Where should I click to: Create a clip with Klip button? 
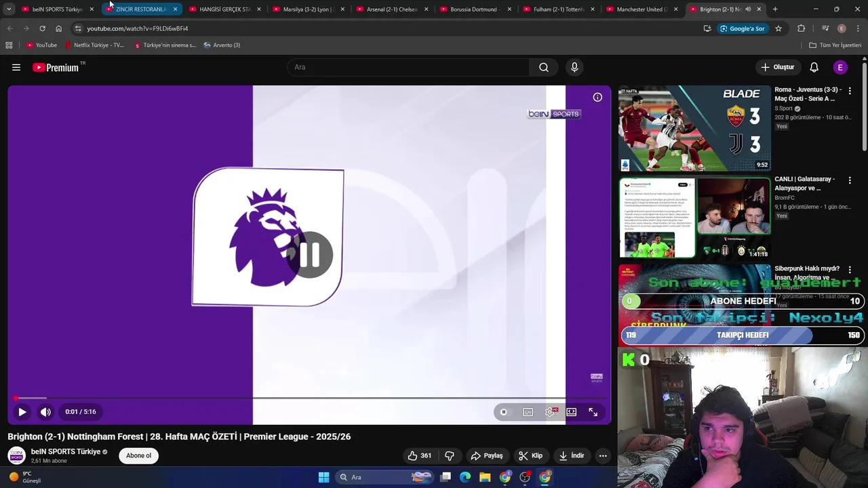click(x=530, y=455)
